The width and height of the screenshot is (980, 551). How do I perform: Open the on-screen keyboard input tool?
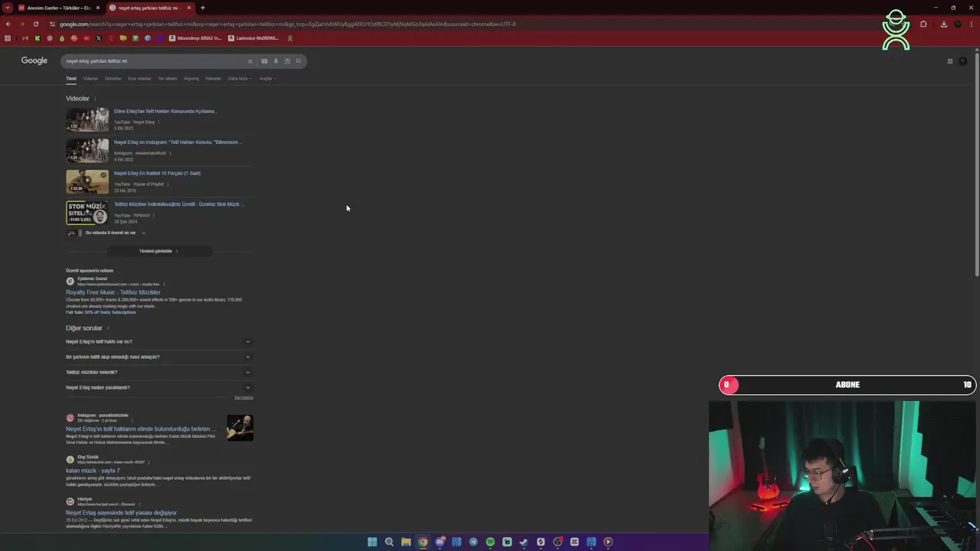(264, 61)
